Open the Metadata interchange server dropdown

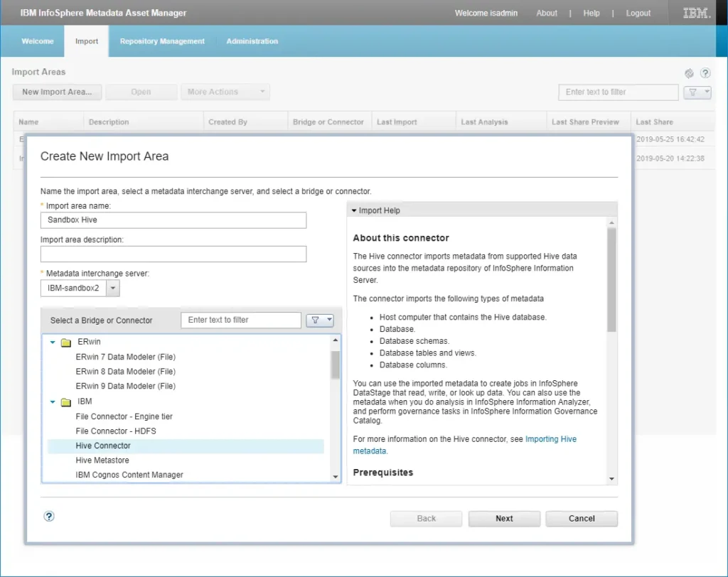[113, 288]
